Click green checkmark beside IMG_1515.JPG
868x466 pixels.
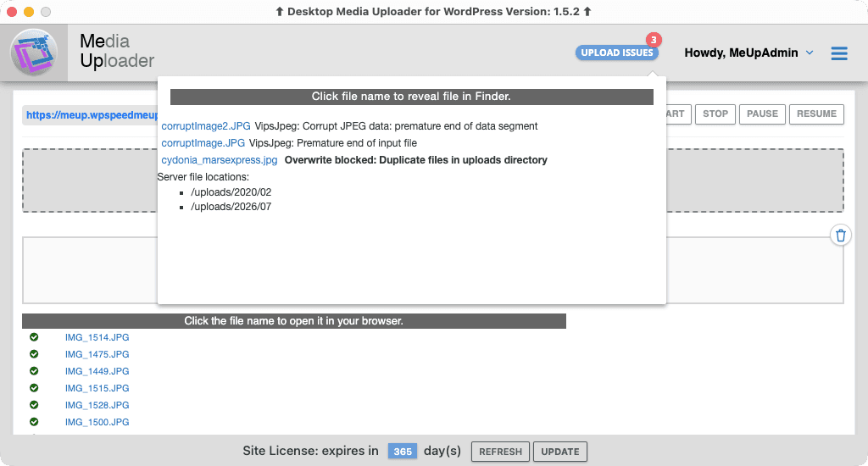[x=34, y=388]
